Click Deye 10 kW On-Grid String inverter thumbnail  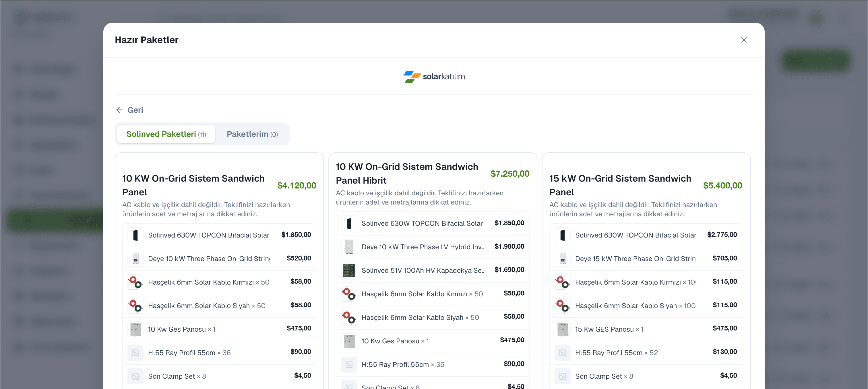point(135,259)
